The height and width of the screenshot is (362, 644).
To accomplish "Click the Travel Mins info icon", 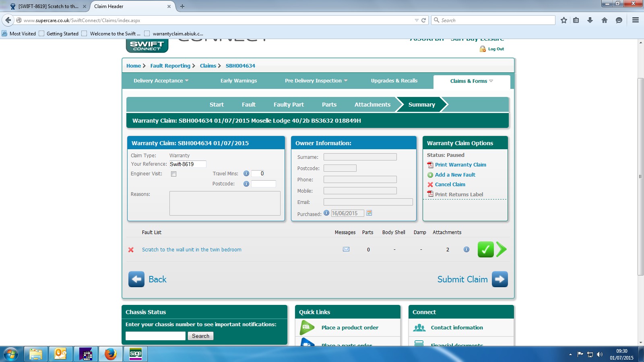I will pos(246,174).
